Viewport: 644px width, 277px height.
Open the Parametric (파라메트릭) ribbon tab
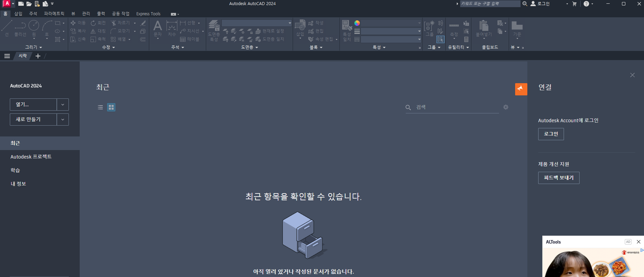click(x=54, y=14)
